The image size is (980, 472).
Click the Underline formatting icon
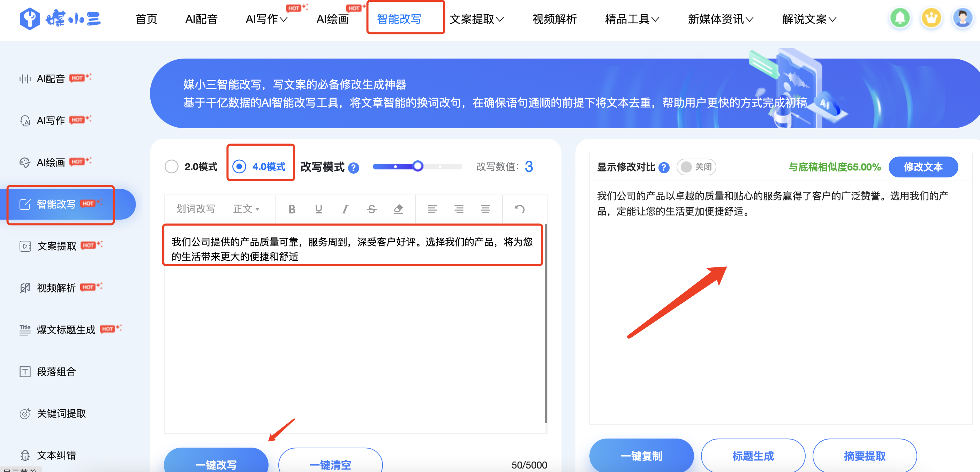(318, 209)
